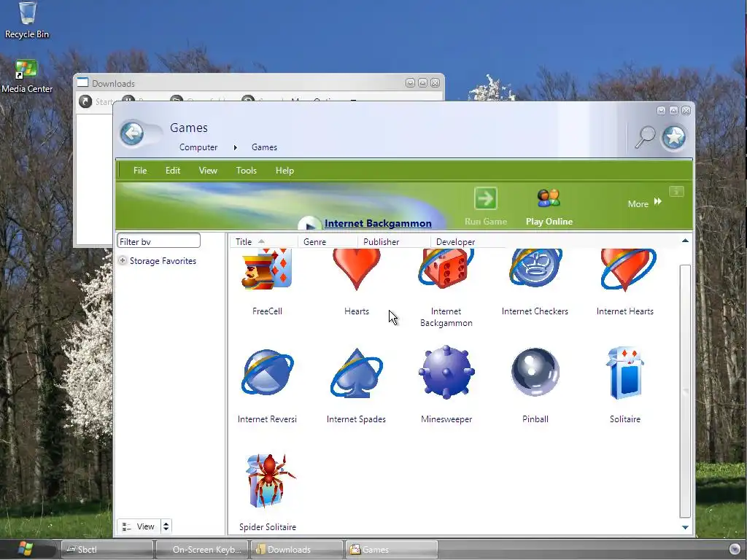Open the Tools menu

tap(247, 171)
